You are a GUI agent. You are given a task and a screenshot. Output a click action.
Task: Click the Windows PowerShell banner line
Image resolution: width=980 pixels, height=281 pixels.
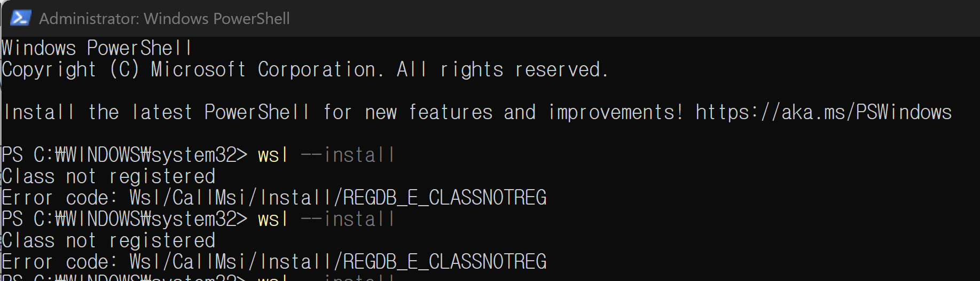pyautogui.click(x=96, y=48)
